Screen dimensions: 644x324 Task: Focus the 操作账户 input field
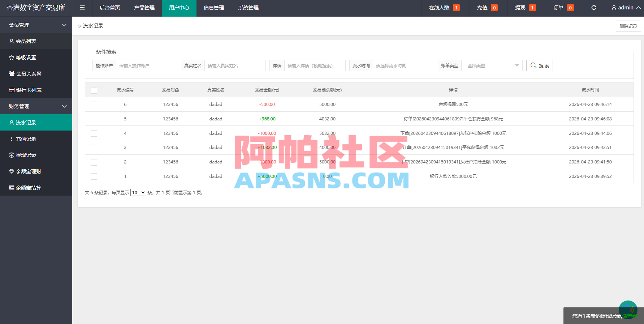coord(147,65)
